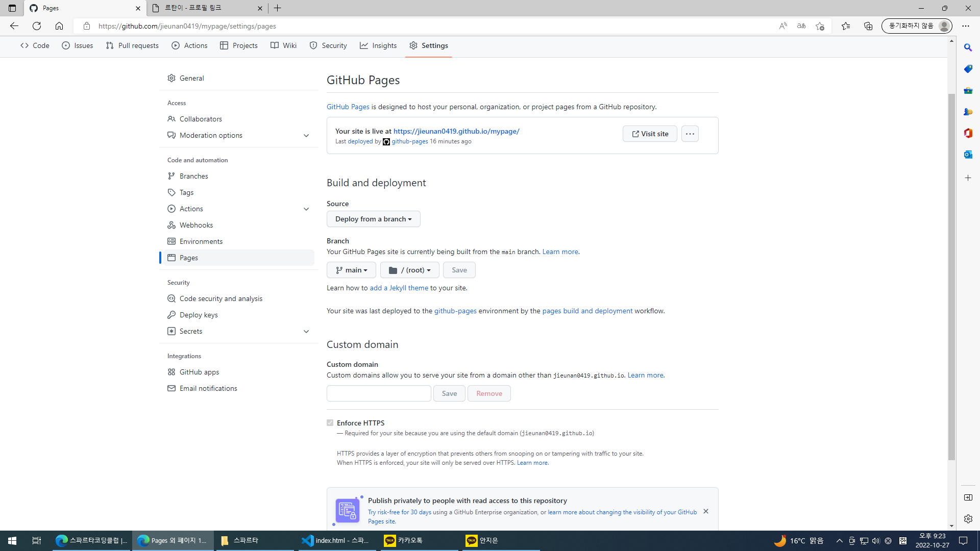
Task: Open the Edge sidebar shopping tag
Action: [x=968, y=69]
